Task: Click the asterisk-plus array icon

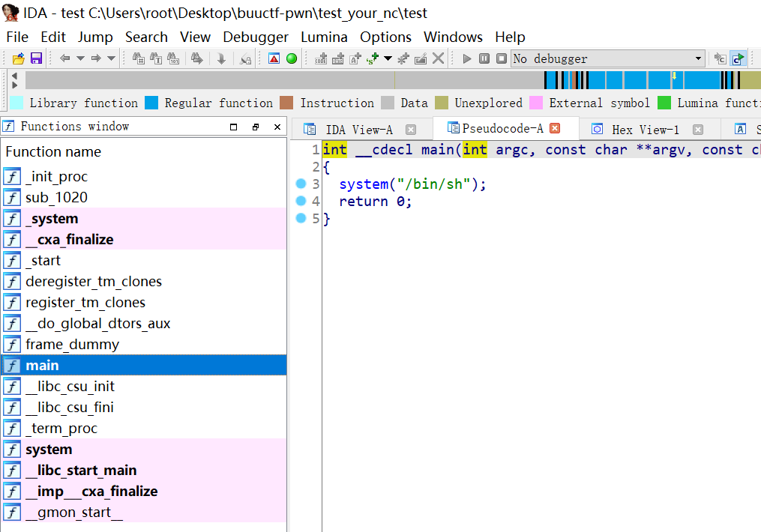Action: 403,58
